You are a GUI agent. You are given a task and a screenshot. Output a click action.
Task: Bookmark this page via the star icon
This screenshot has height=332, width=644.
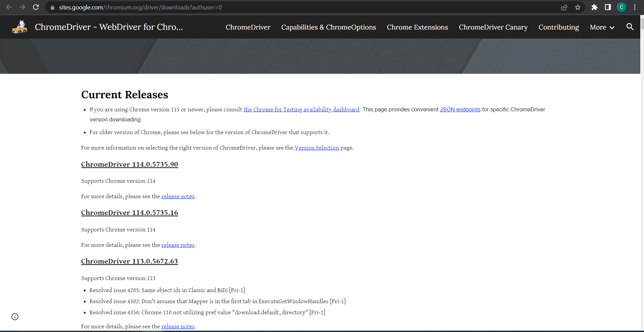pos(578,7)
